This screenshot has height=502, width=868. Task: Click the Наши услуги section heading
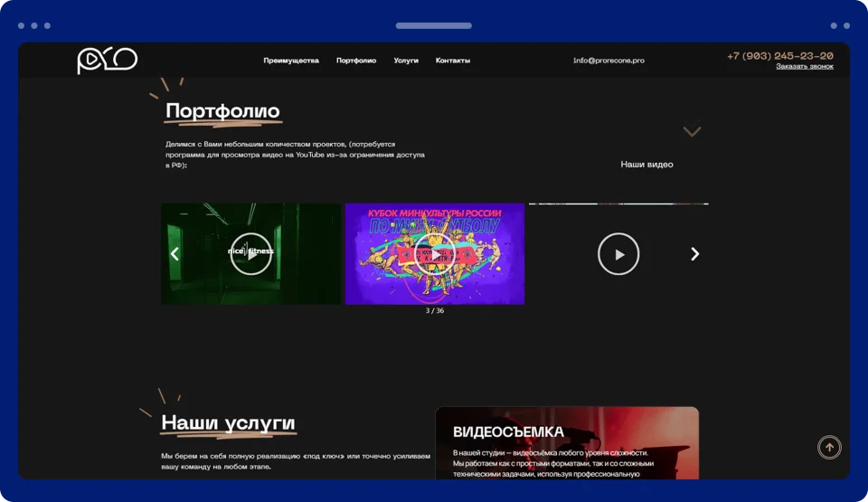click(x=228, y=422)
